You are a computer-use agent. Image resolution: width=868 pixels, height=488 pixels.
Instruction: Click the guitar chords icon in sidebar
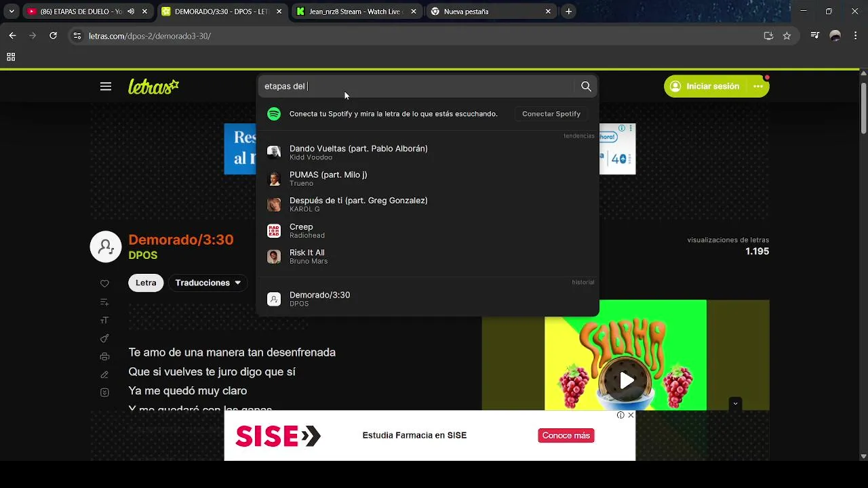(104, 338)
